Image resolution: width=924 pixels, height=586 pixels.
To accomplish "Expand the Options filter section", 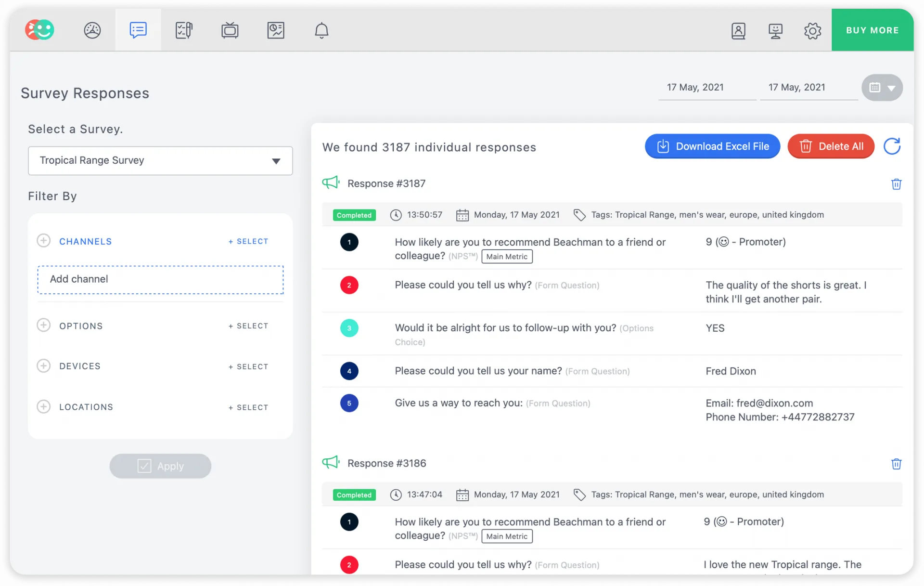I will tap(44, 326).
